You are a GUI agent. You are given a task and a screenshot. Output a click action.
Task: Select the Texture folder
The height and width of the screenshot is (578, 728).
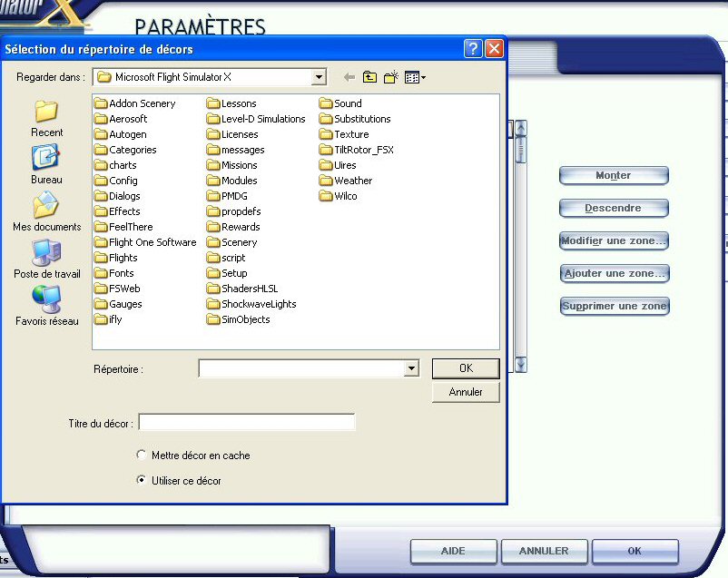tap(344, 134)
